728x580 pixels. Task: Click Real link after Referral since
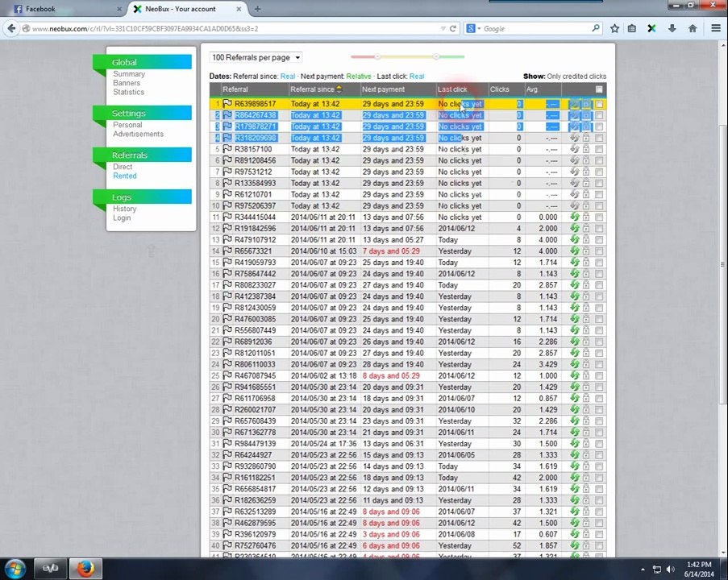pos(288,76)
